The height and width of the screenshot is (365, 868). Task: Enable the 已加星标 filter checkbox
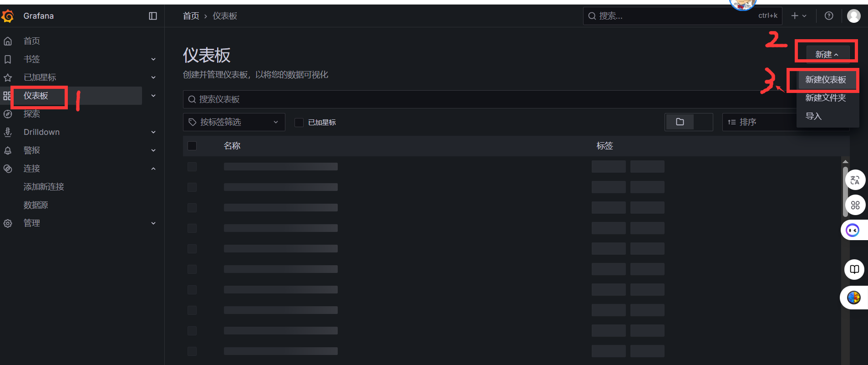coord(299,122)
